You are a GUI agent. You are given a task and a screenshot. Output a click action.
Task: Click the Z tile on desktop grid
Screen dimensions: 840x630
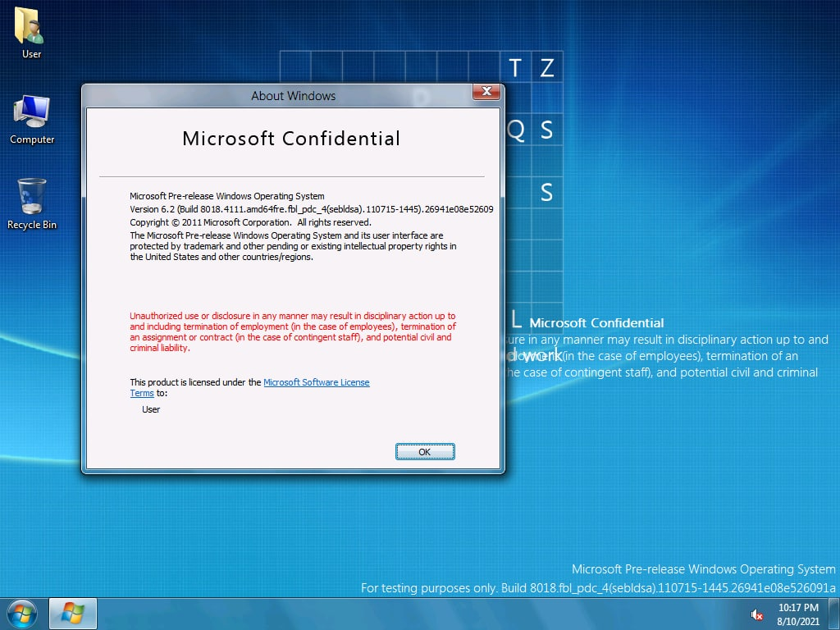tap(547, 67)
